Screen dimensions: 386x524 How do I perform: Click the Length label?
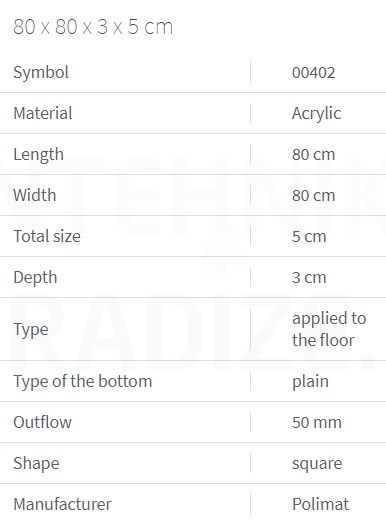38,155
